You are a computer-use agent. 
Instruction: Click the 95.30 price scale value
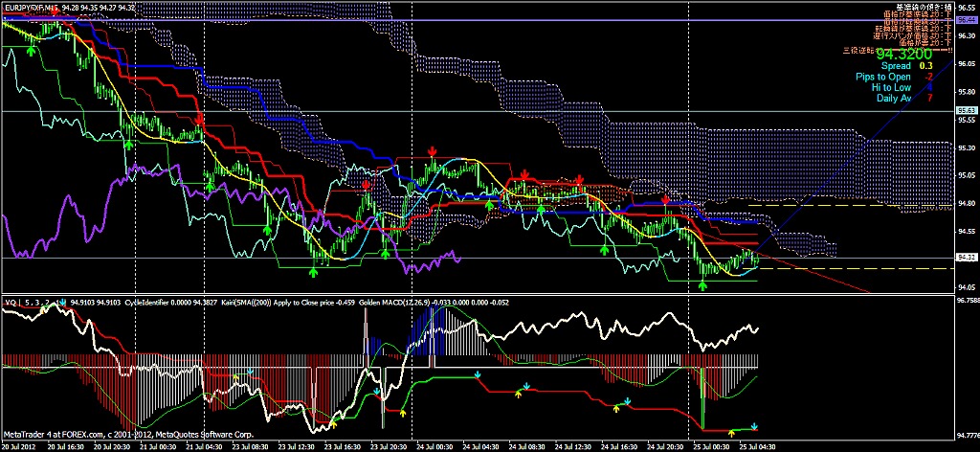[x=967, y=148]
